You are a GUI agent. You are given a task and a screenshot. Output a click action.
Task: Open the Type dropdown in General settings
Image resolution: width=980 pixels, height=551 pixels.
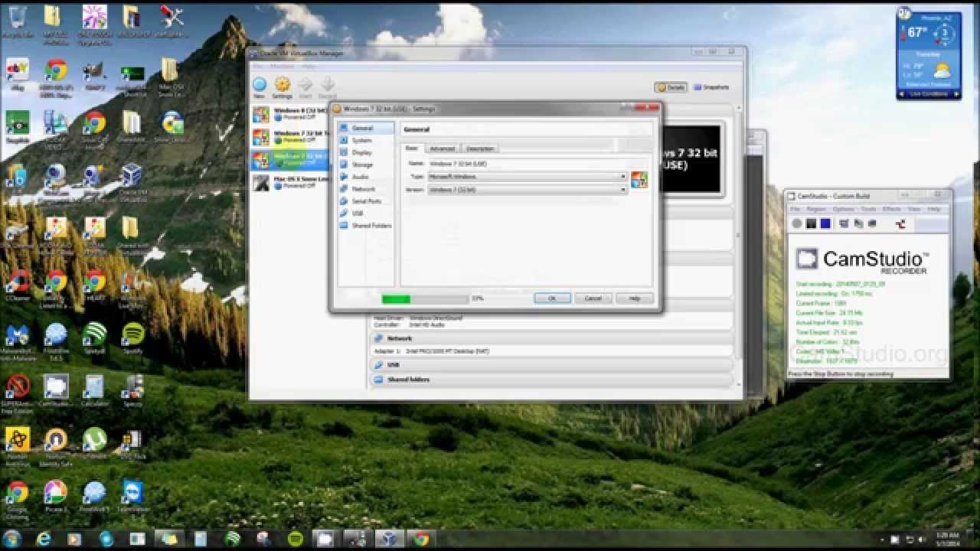(528, 176)
